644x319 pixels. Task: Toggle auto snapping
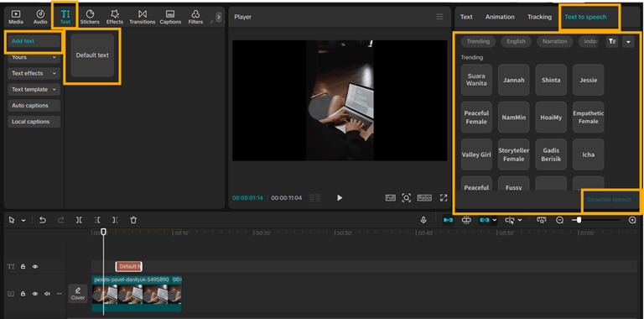pyautogui.click(x=466, y=220)
